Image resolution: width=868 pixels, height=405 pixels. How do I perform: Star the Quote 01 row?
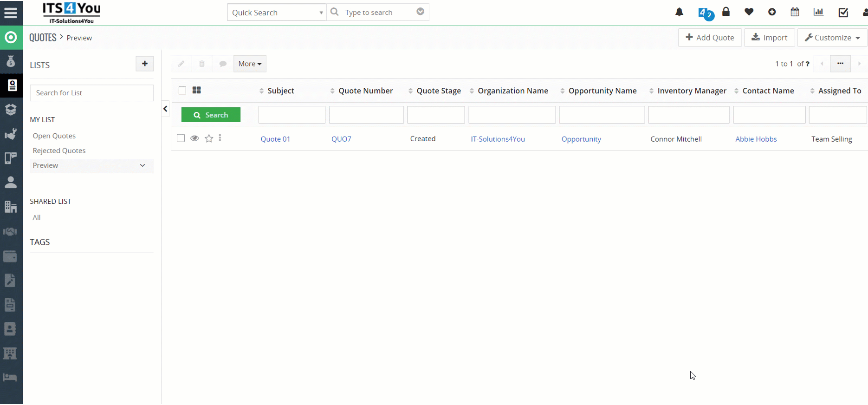pos(209,138)
